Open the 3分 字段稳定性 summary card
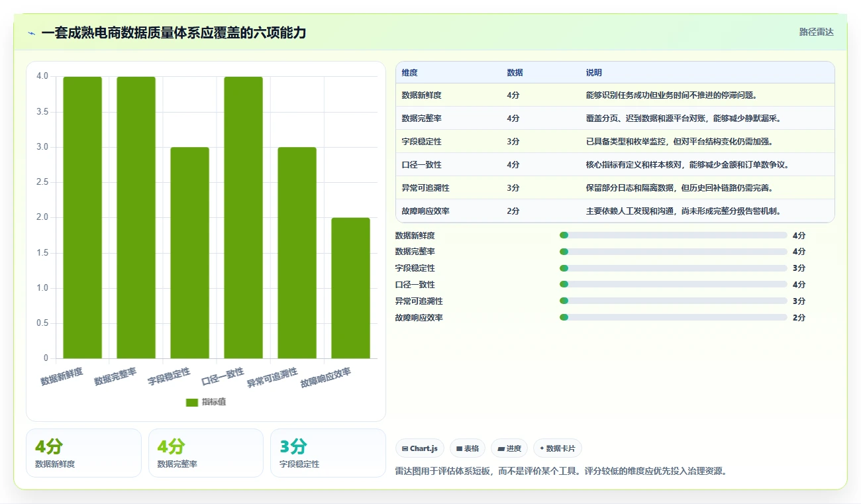Image resolution: width=861 pixels, height=504 pixels. tap(328, 453)
